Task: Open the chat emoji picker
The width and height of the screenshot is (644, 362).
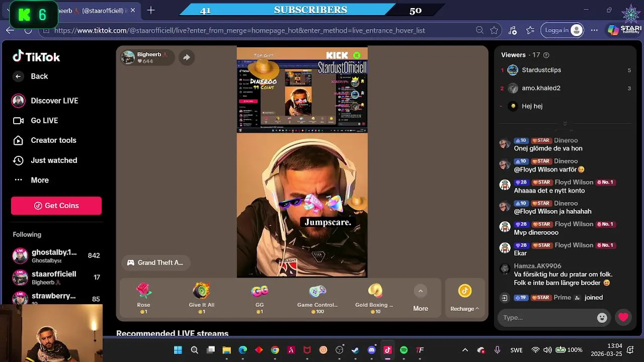Action: [x=602, y=318]
